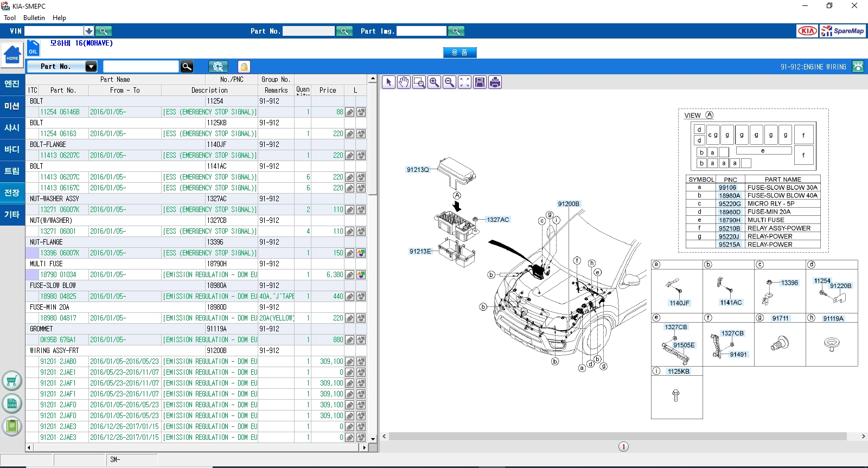This screenshot has height=468, width=868.
Task: Open the green clipboard icon
Action: [x=12, y=426]
